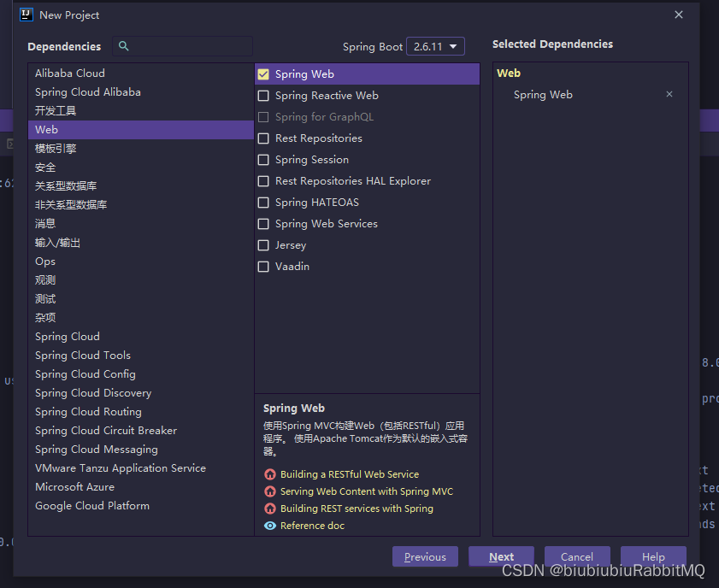
Task: Click the Help button
Action: 653,556
